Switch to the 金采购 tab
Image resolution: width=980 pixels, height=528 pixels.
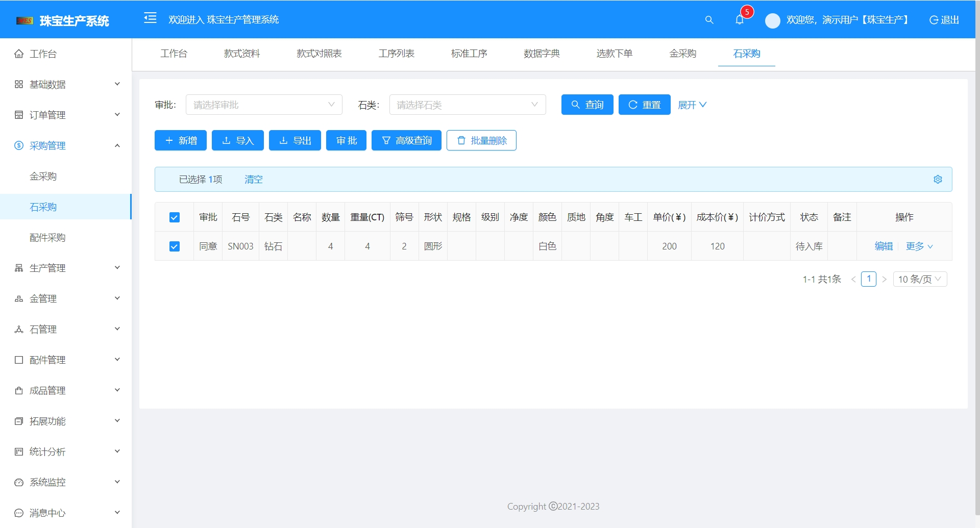[683, 54]
